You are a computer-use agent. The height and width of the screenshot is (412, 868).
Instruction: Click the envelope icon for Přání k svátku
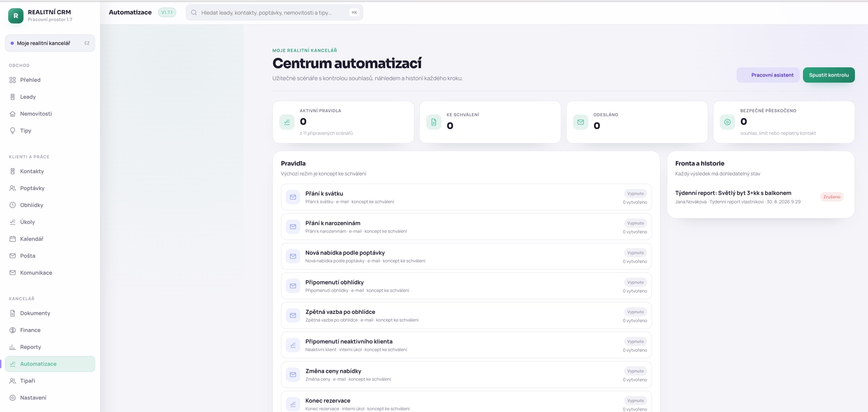[293, 197]
